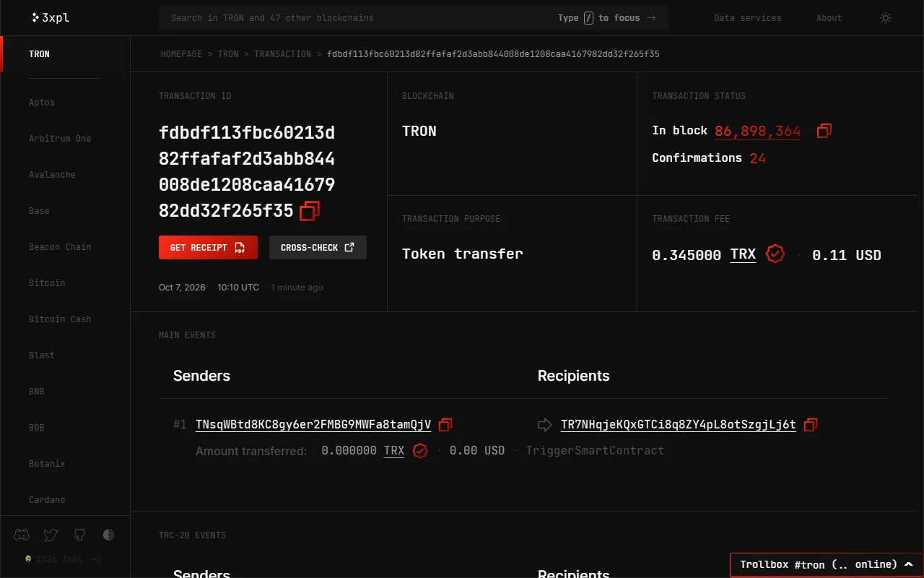Copy sender address TNsqWBtd8KC8gy6er2FMBG9MWFa8tamQjV
The image size is (924, 578).
pos(445,425)
